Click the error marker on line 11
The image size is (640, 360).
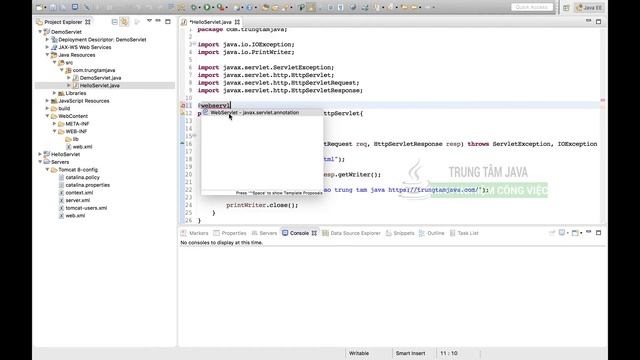click(183, 105)
